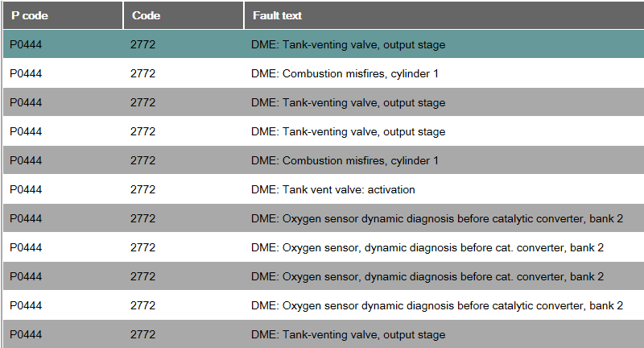
Task: Click divider between Code and Fault text headers
Action: pyautogui.click(x=244, y=15)
